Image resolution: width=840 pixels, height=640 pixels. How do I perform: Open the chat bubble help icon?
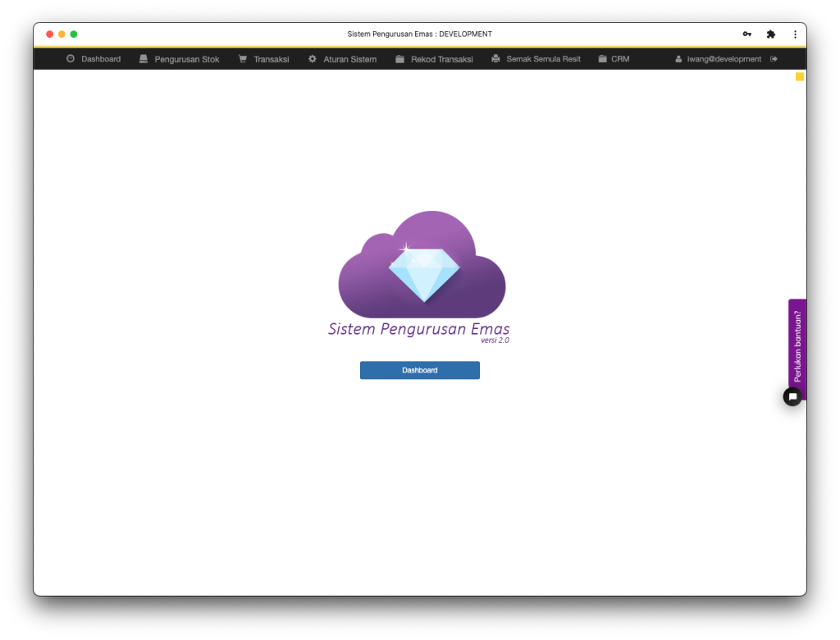pyautogui.click(x=792, y=397)
